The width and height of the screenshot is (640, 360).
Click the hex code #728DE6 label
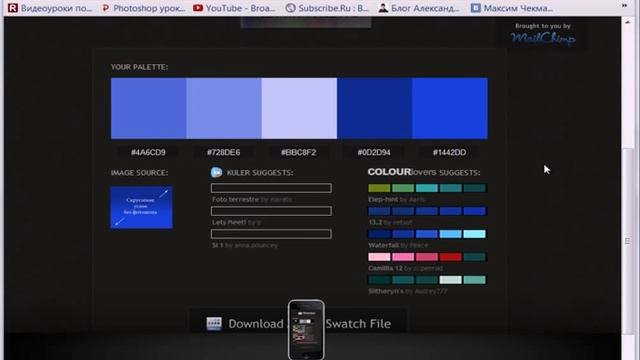click(224, 152)
